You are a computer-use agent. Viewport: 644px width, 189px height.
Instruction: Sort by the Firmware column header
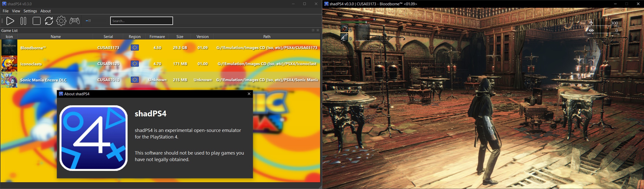[x=157, y=37]
